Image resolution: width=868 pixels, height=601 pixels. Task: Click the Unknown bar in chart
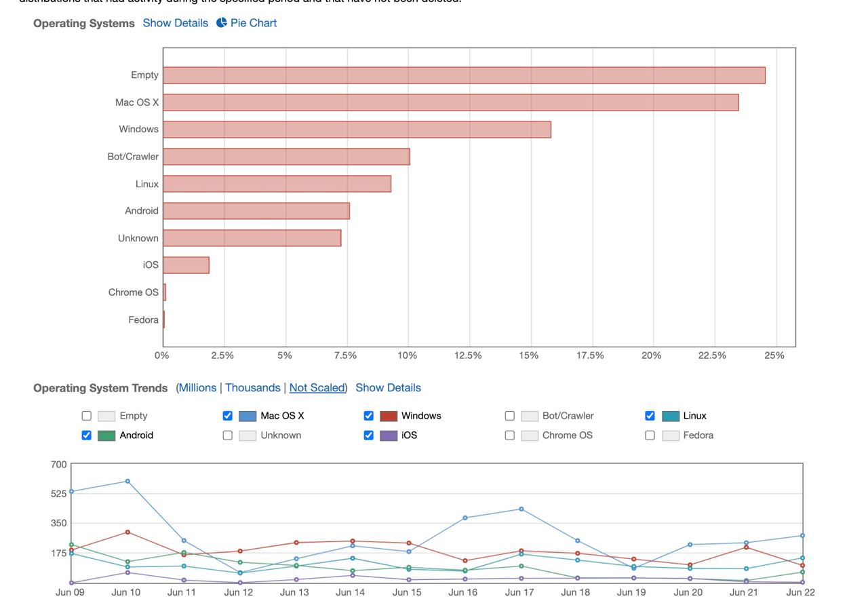tap(252, 238)
